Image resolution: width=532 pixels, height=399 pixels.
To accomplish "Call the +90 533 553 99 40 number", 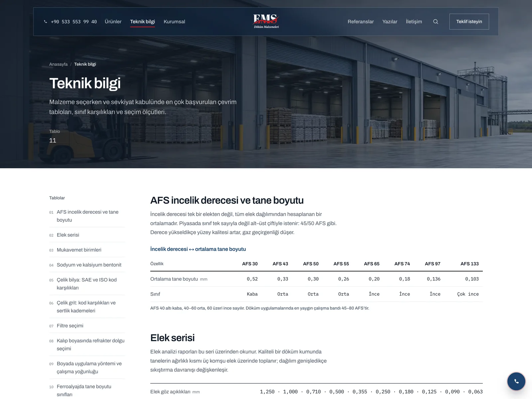I will [74, 22].
